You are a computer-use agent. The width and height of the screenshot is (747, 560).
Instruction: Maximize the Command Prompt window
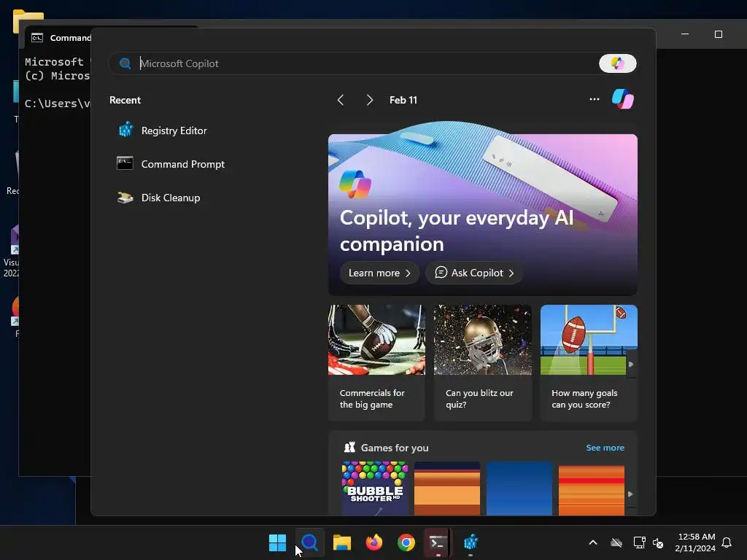[x=719, y=34]
